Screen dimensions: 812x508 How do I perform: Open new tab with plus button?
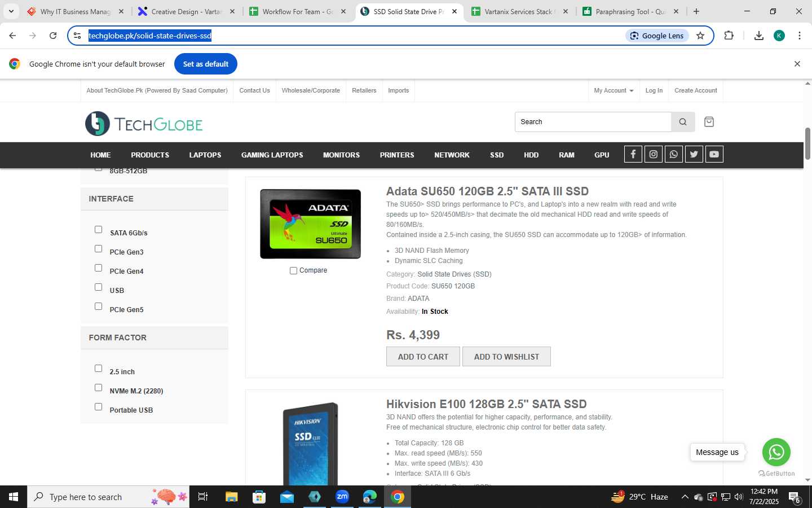click(696, 11)
